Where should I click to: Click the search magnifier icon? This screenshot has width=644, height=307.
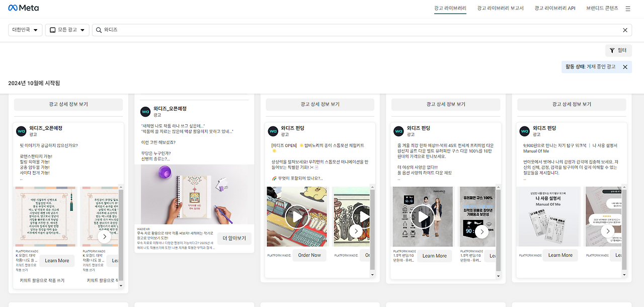pyautogui.click(x=99, y=30)
